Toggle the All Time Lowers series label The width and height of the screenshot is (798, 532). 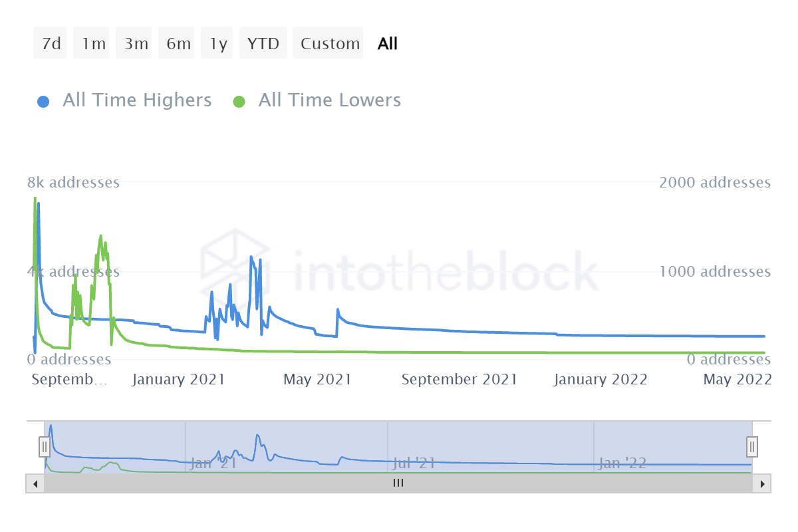point(330,100)
